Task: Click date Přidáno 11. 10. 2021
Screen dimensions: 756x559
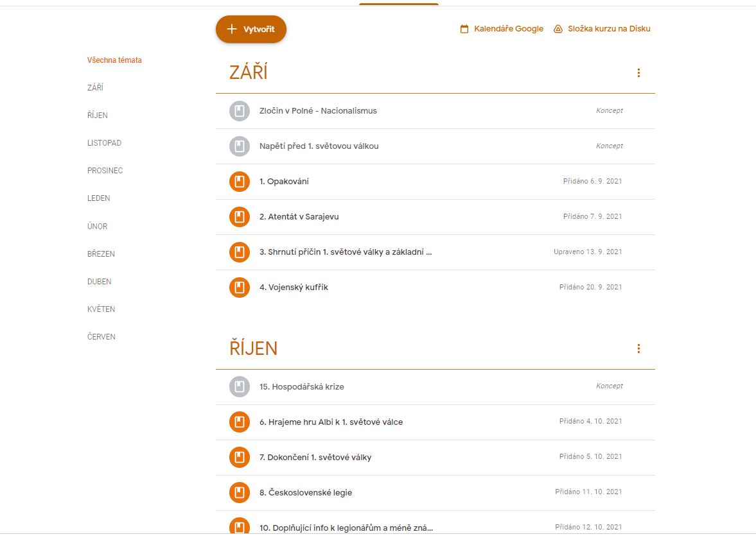Action: pyautogui.click(x=589, y=492)
